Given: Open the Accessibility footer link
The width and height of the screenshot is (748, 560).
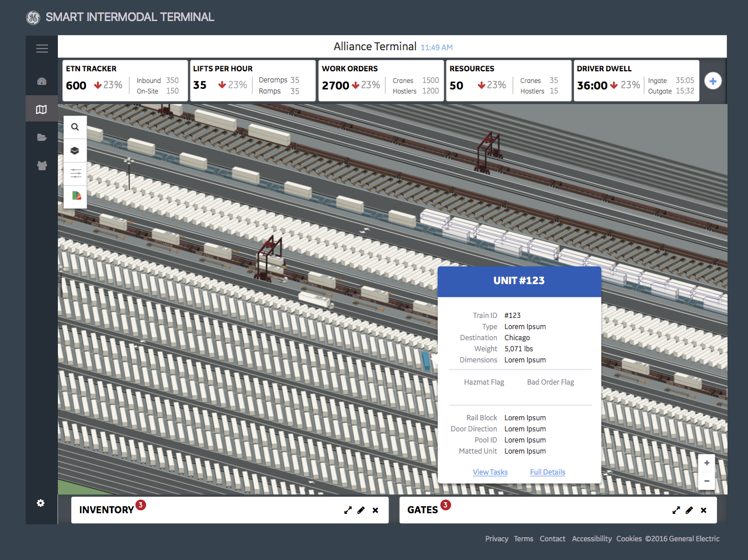Looking at the screenshot, I should 591,539.
